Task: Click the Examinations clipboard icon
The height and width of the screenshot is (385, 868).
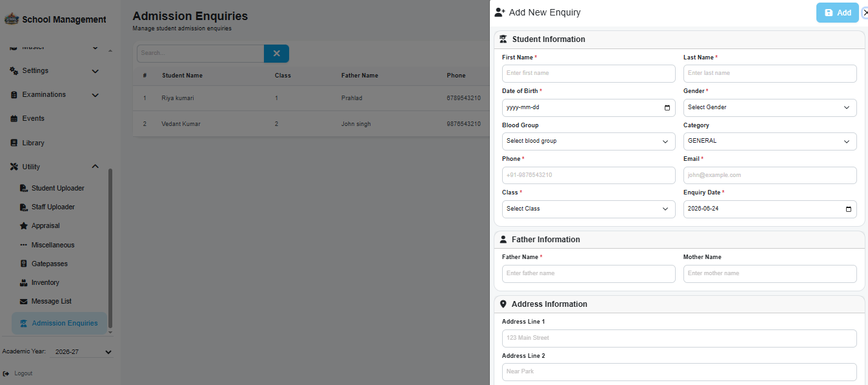Action: click(x=14, y=94)
